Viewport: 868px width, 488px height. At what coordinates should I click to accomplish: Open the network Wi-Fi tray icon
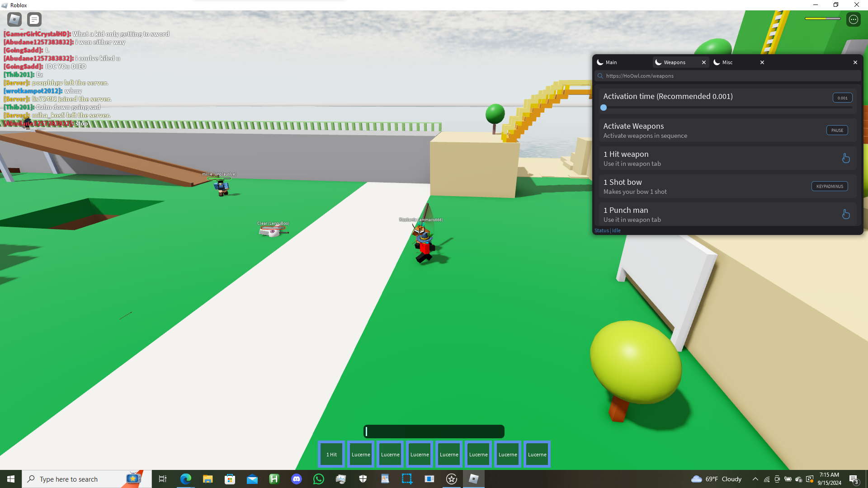point(767,479)
